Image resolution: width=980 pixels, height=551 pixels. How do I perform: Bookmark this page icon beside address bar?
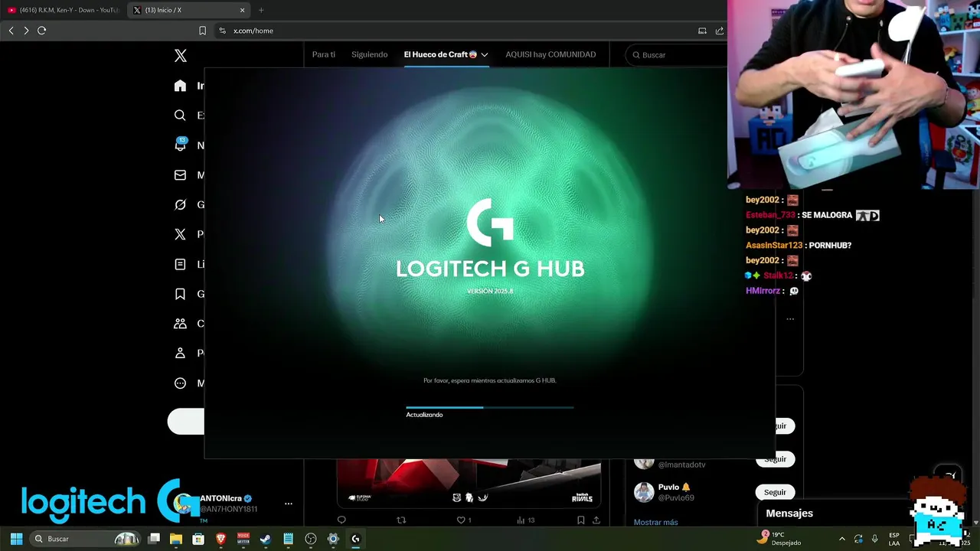tap(202, 31)
